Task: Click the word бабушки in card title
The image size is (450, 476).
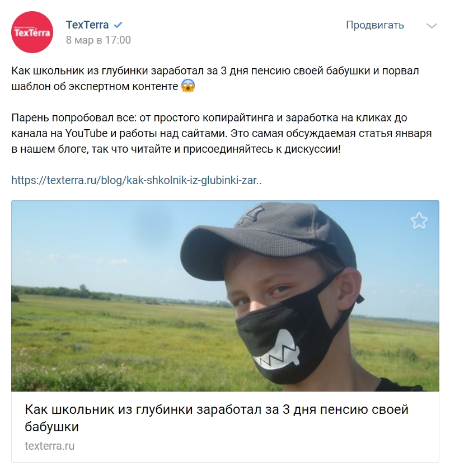Action: pyautogui.click(x=51, y=427)
